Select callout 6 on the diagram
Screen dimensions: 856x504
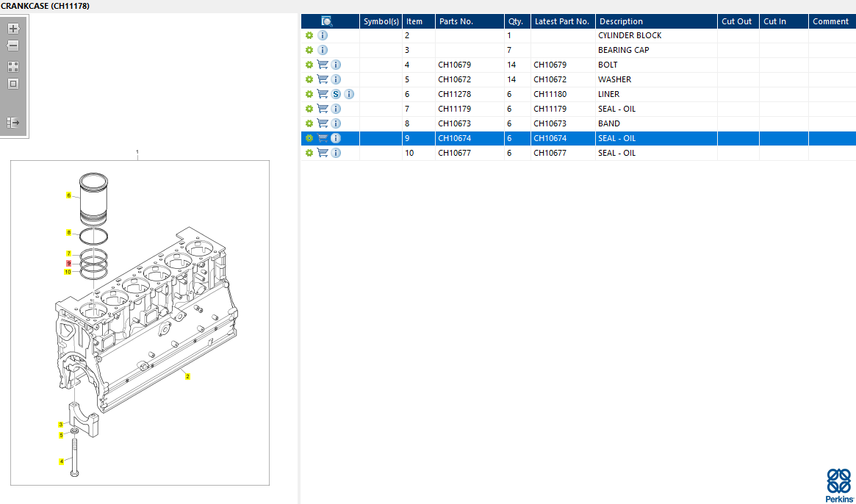[68, 195]
